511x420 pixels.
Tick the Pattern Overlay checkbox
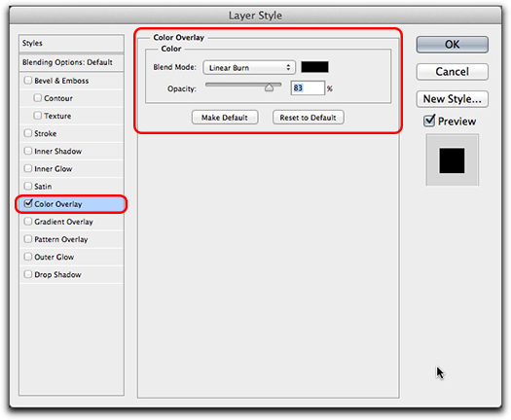click(x=28, y=239)
